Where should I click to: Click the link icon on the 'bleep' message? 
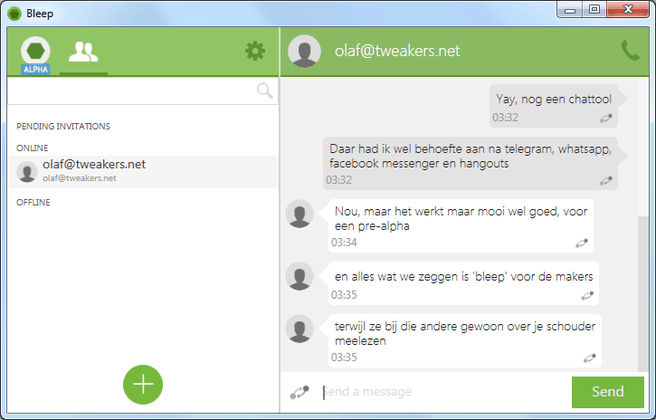click(x=587, y=296)
